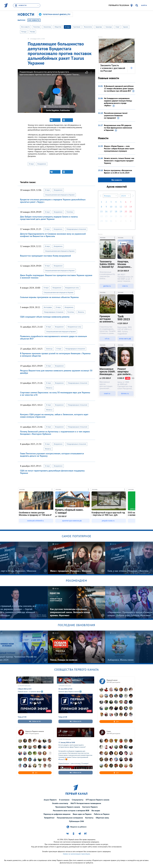
Task: Select the Политика category tab
Action: click(x=36, y=27)
